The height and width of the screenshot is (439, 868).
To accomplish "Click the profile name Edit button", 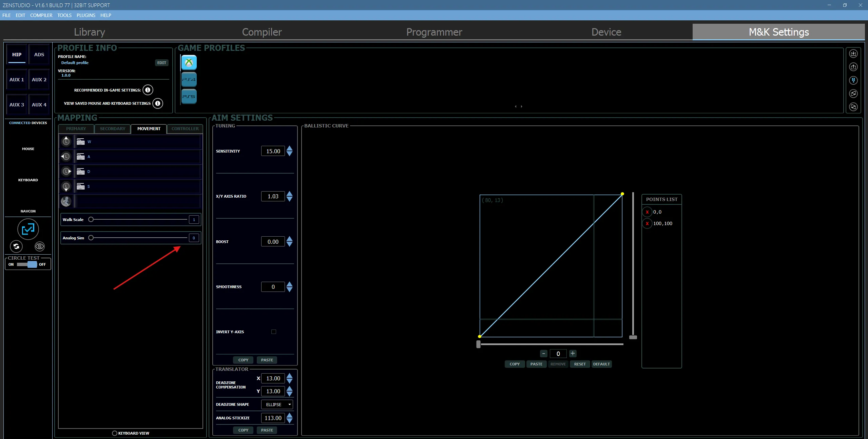I will click(161, 63).
